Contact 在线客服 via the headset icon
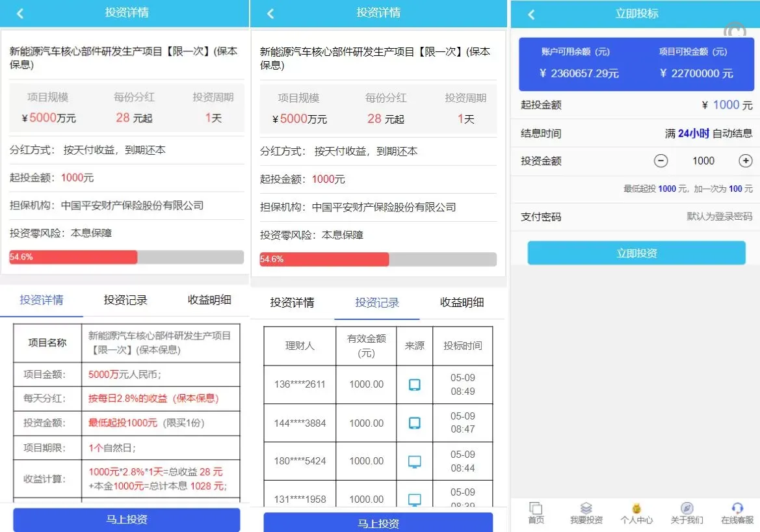Screen dimensions: 760x532 (x=737, y=512)
